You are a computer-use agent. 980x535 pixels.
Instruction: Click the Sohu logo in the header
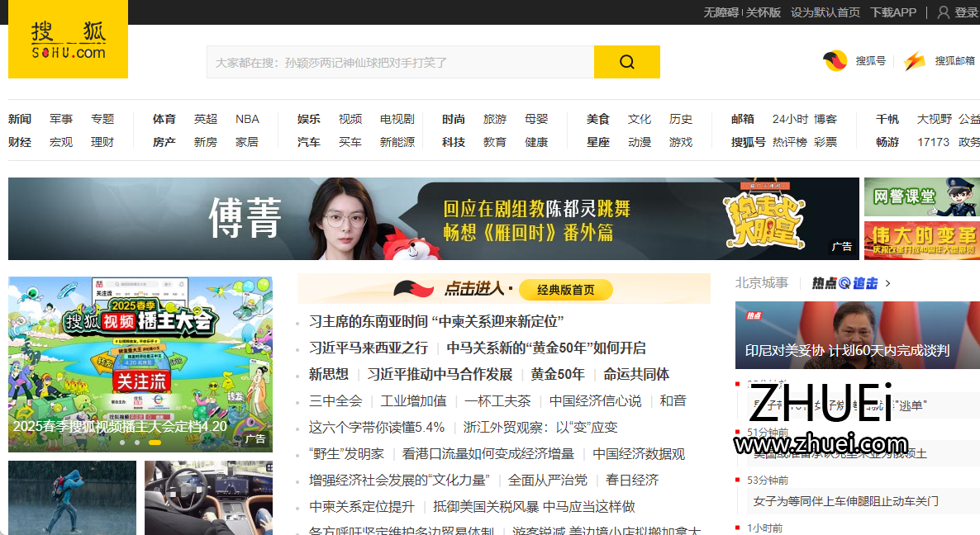click(68, 40)
